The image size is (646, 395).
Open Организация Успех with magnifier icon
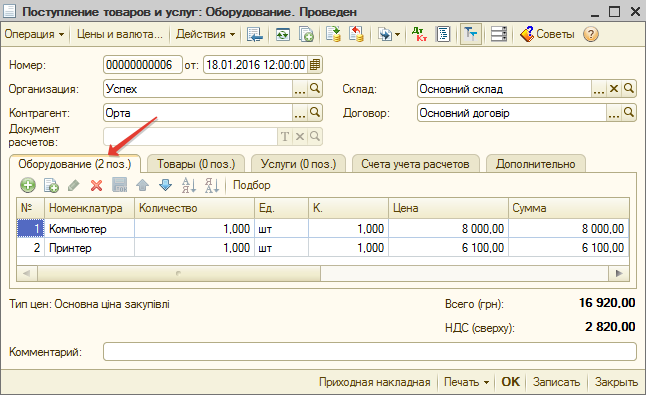coord(315,89)
